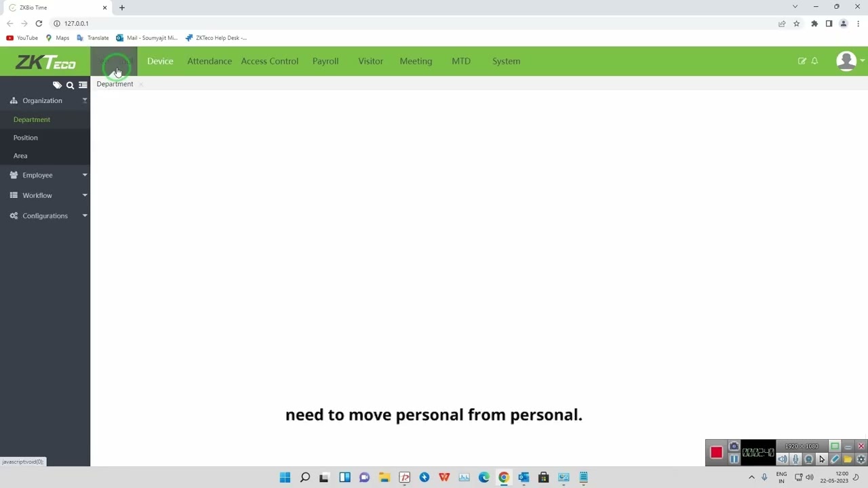868x488 pixels.
Task: Open the Chrome three-dot menu
Action: [x=858, y=23]
